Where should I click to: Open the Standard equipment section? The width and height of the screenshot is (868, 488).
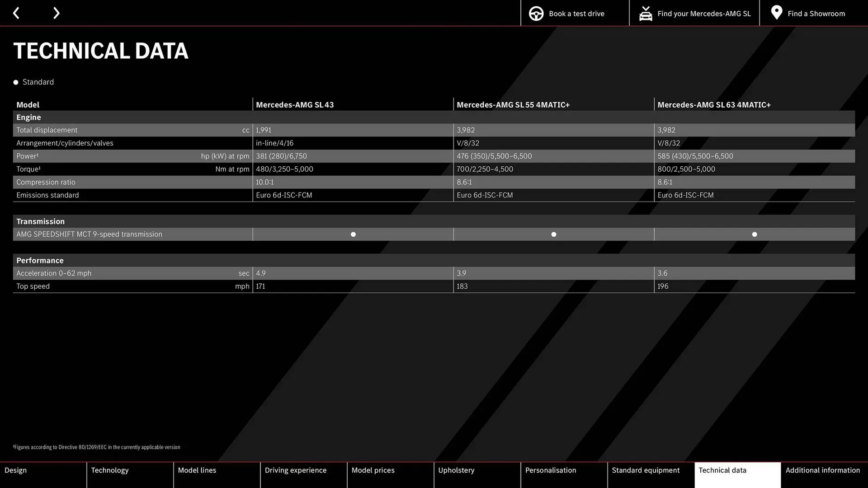coord(646,470)
